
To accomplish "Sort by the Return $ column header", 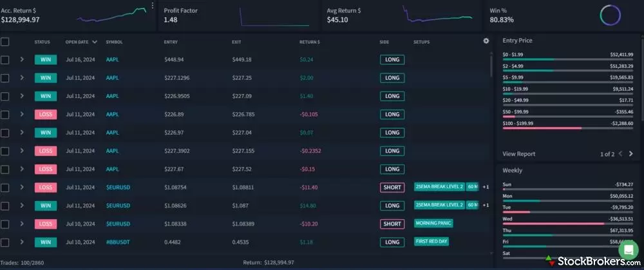I will click(309, 42).
